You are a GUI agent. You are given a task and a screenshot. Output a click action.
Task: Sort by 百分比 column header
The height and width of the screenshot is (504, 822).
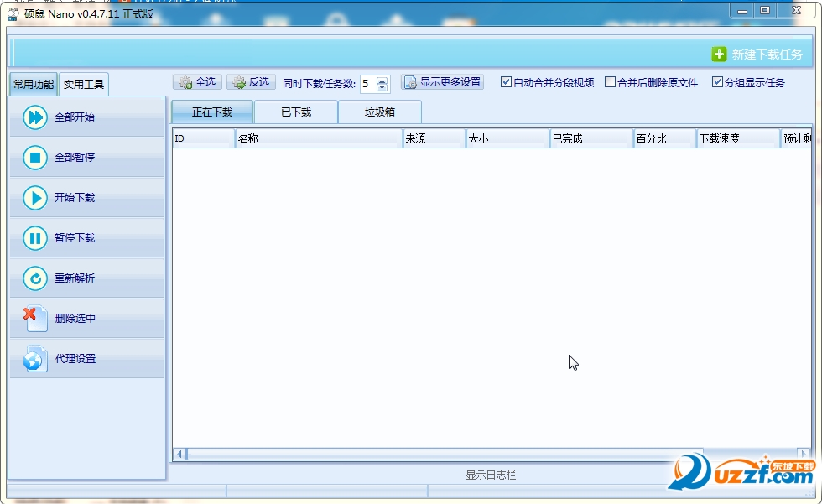click(664, 138)
